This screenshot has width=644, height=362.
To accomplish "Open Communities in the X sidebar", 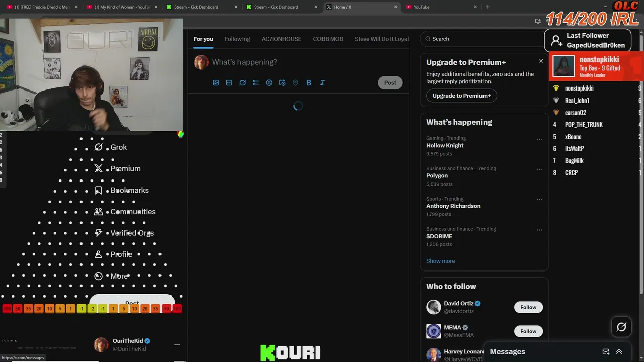I will click(125, 212).
